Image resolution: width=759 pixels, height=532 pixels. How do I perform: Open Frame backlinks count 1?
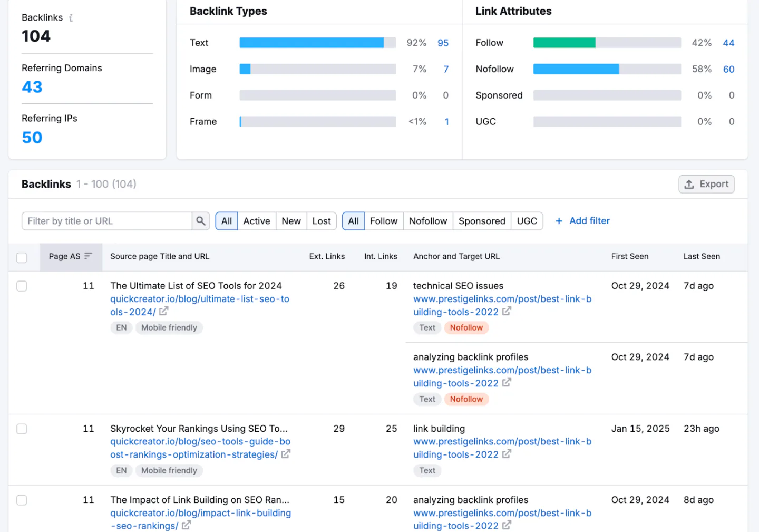point(447,122)
